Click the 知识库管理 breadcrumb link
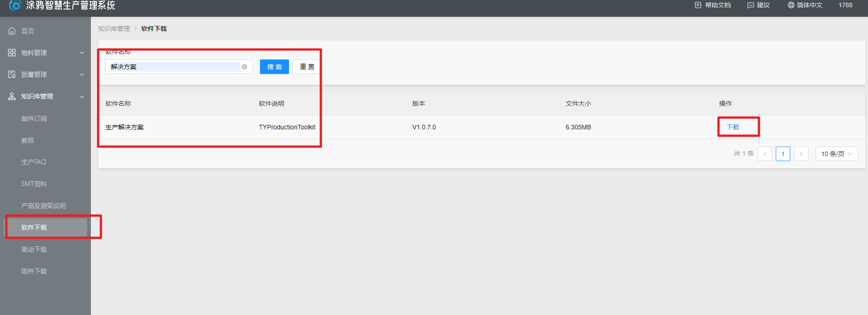 114,29
